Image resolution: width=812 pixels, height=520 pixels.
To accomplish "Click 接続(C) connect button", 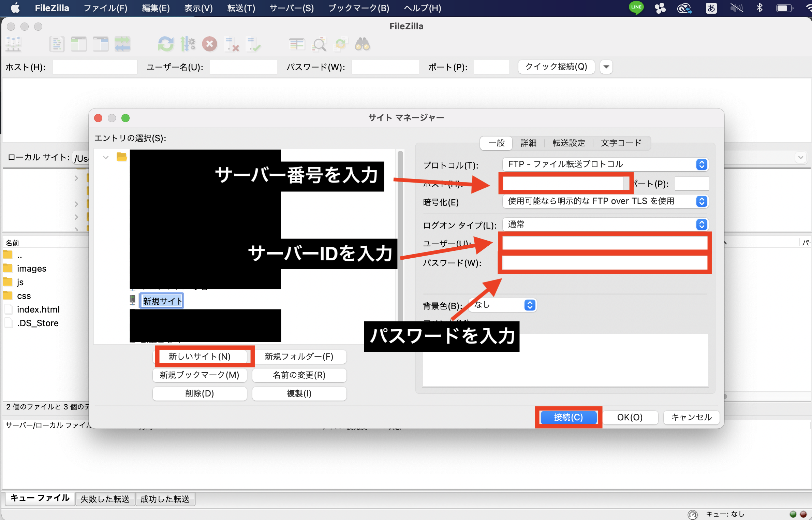I will [569, 417].
